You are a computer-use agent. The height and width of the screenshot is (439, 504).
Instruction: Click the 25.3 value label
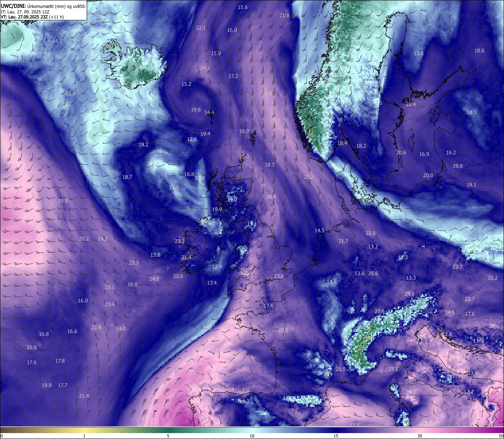(x=244, y=156)
